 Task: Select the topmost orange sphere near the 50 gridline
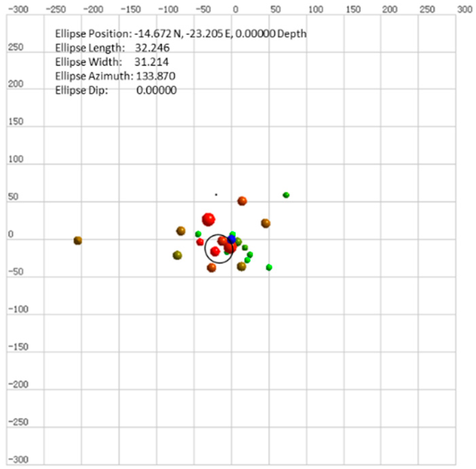tap(242, 201)
